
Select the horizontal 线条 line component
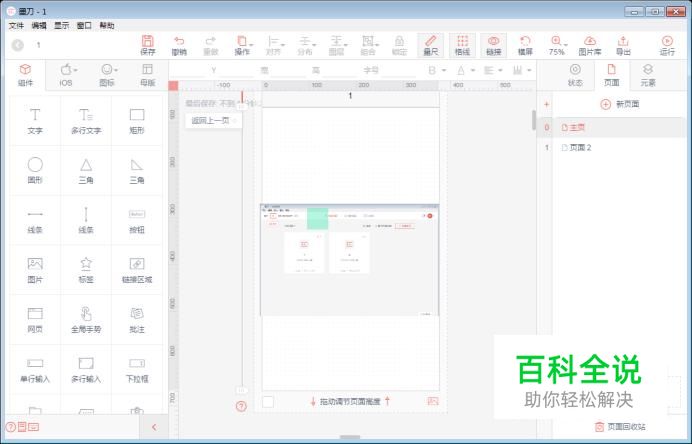pyautogui.click(x=35, y=220)
